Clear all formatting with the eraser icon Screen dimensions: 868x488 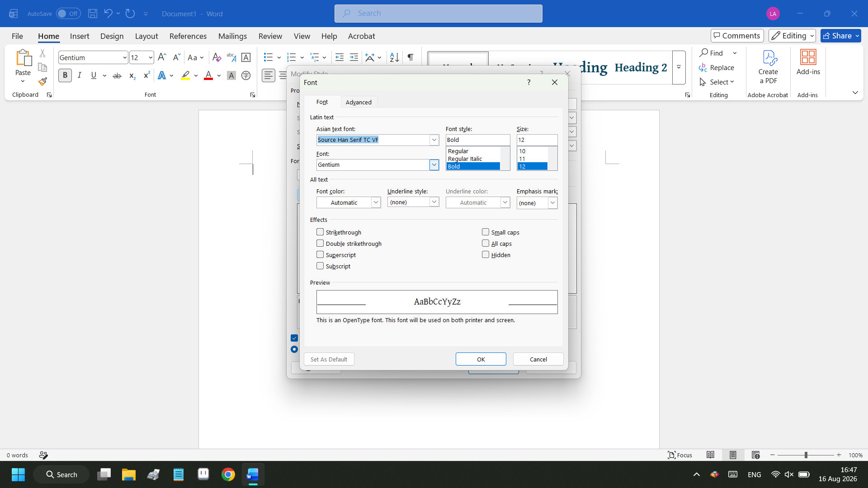[x=217, y=57]
